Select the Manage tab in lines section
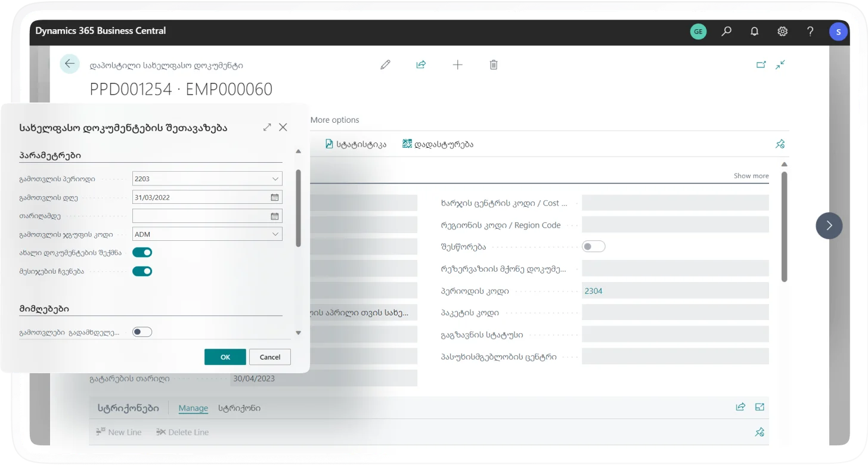The image size is (868, 465). pyautogui.click(x=193, y=408)
